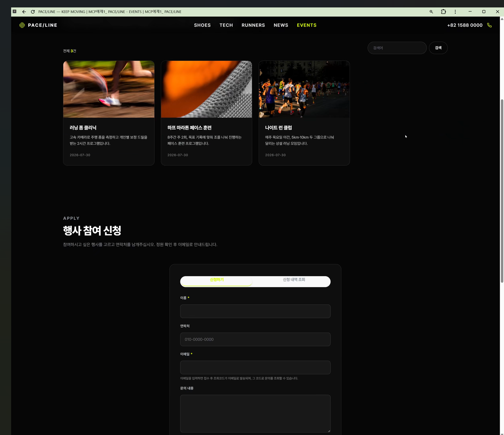This screenshot has width=504, height=435.
Task: Click inside the 문의 내용 textarea
Action: point(255,414)
